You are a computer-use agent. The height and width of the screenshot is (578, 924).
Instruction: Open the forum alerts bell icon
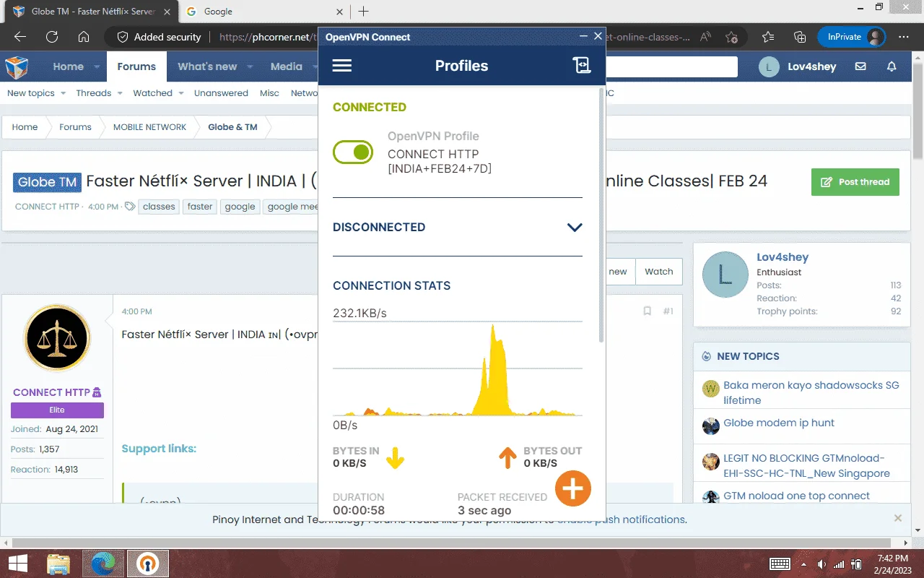pos(892,66)
